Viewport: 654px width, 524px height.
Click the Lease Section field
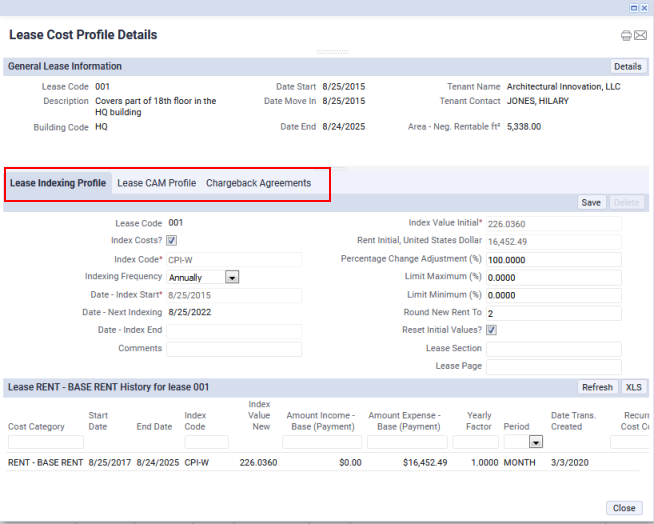[554, 349]
